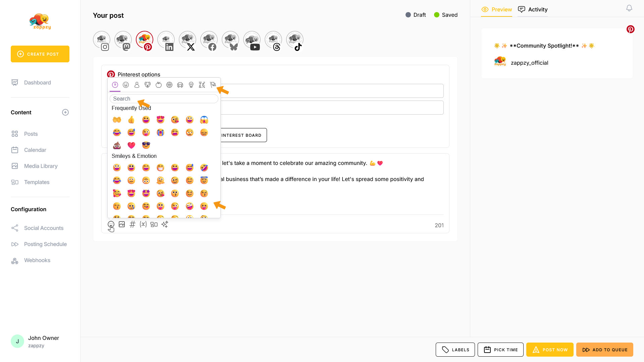Select the Flags emoji category
Image resolution: width=644 pixels, height=362 pixels.
[213, 85]
